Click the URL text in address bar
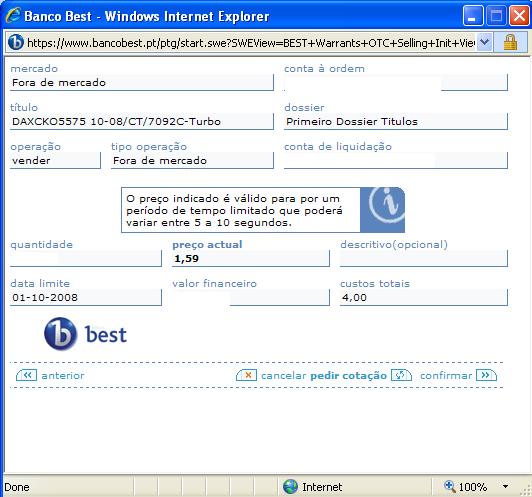The height and width of the screenshot is (497, 532). tap(251, 43)
